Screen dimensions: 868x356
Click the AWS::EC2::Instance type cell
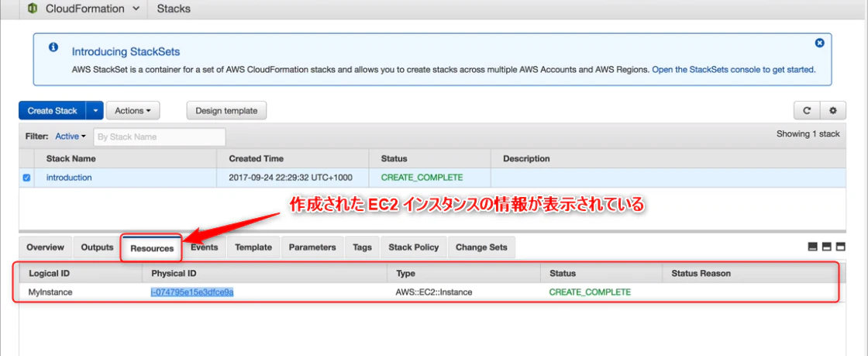[x=435, y=292]
